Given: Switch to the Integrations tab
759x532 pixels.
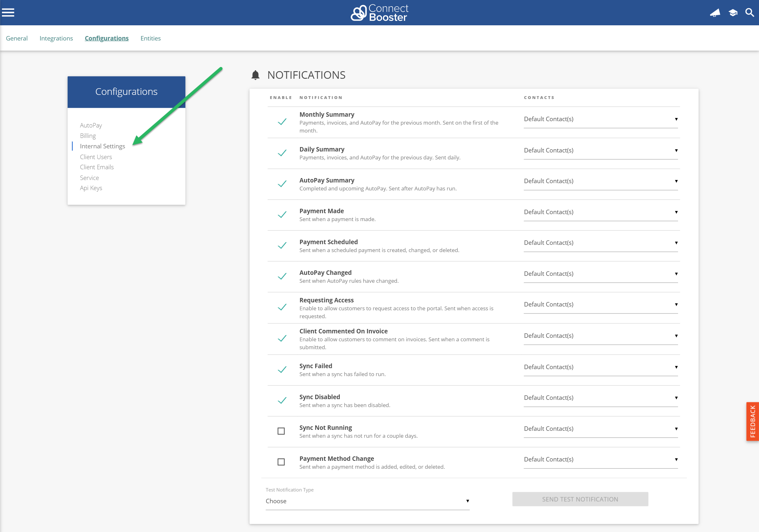Looking at the screenshot, I should (56, 38).
